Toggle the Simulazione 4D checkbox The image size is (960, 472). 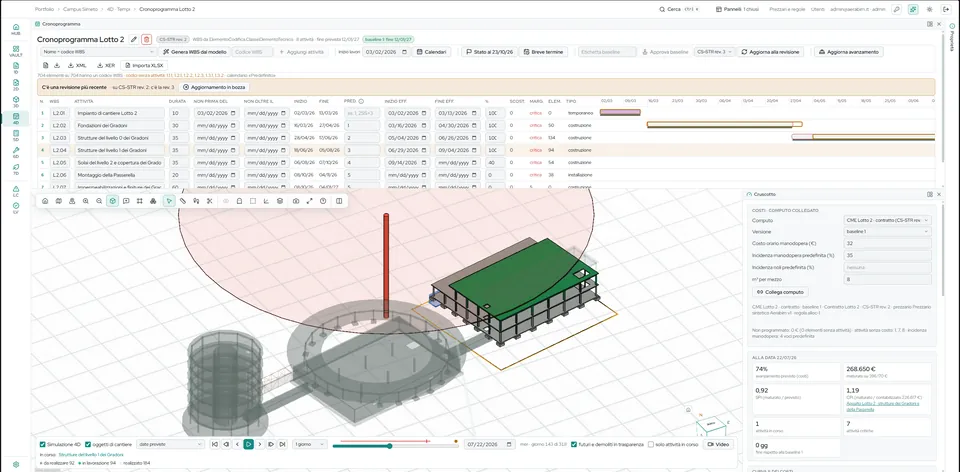point(42,444)
